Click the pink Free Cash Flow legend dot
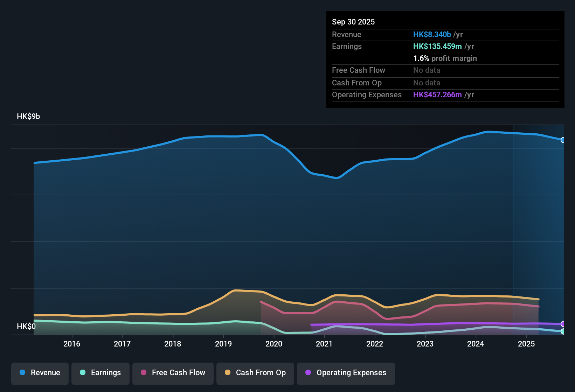This screenshot has width=575, height=392. (143, 373)
